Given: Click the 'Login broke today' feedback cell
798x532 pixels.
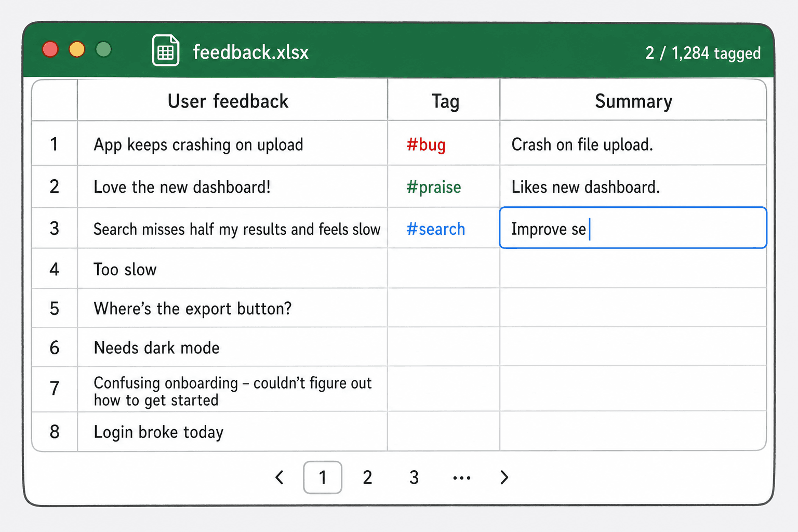Looking at the screenshot, I should point(232,432).
